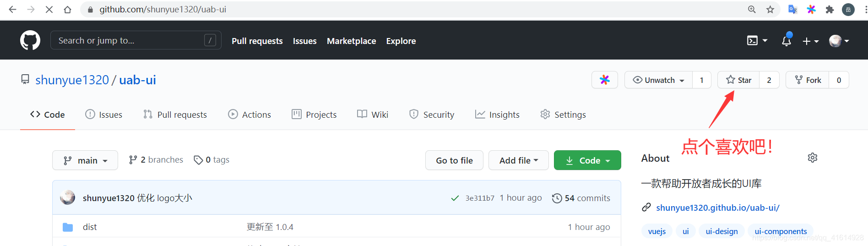The image size is (868, 246).
Task: Click the browser address bar URL
Action: pos(163,9)
